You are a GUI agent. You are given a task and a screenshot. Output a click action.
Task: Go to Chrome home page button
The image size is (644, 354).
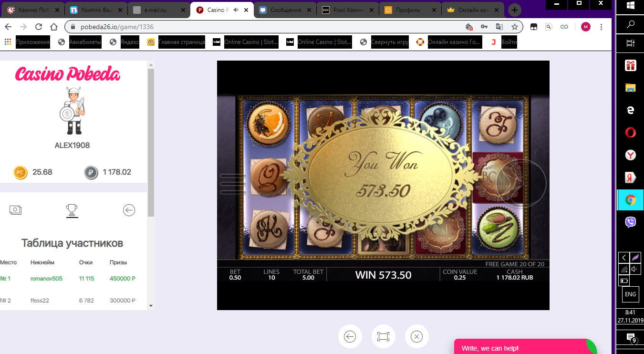point(54,27)
